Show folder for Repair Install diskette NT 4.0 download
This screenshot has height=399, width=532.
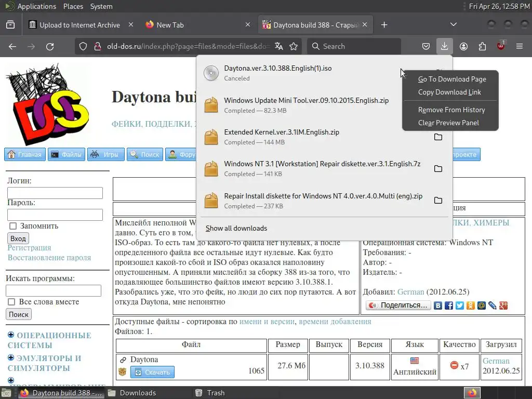click(438, 201)
